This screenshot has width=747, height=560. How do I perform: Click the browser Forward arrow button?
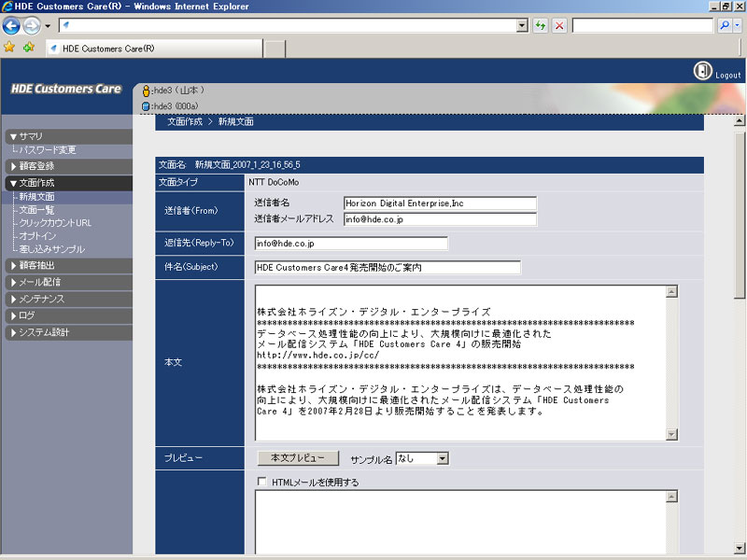(32, 25)
